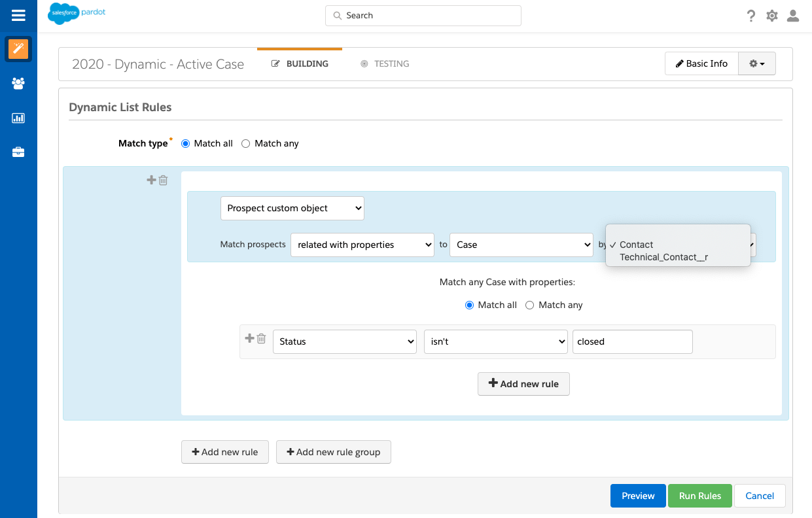Select the top-level Match any radio button
Image resolution: width=812 pixels, height=518 pixels.
click(246, 144)
